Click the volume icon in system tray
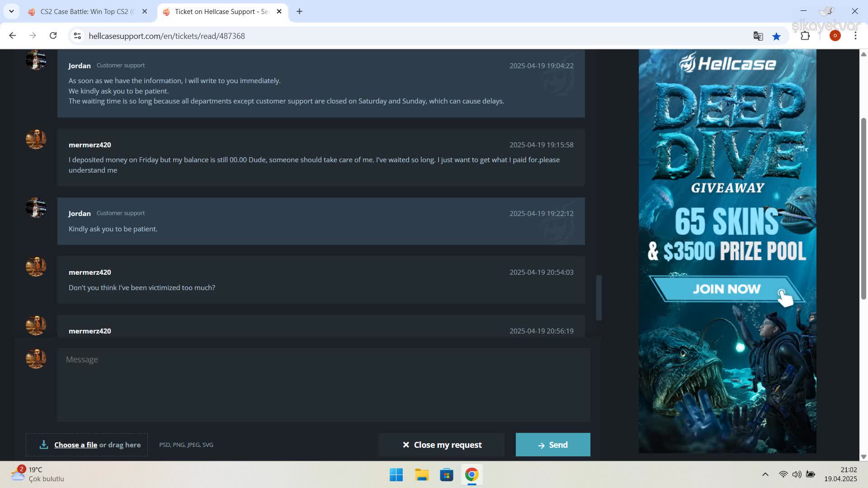 (x=797, y=474)
